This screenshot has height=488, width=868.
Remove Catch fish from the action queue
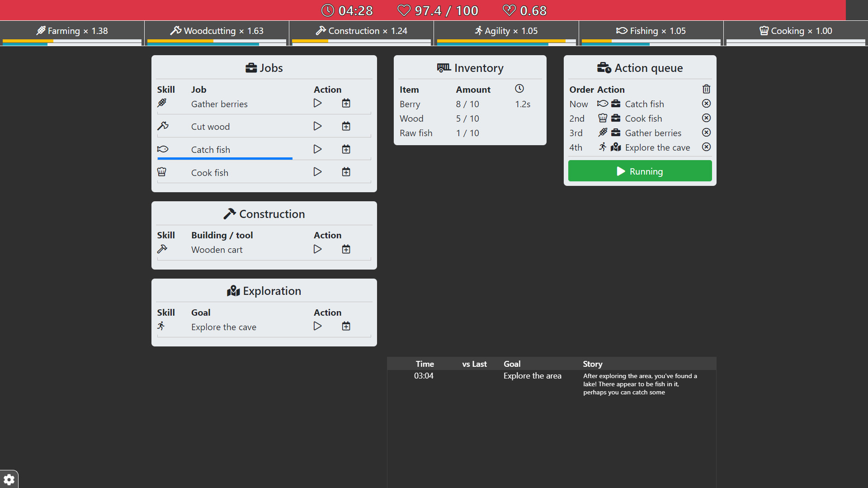pos(706,104)
